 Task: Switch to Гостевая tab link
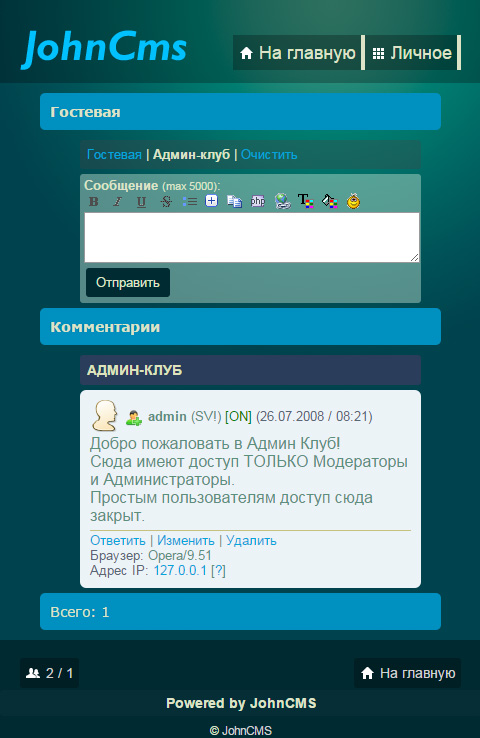coord(114,154)
